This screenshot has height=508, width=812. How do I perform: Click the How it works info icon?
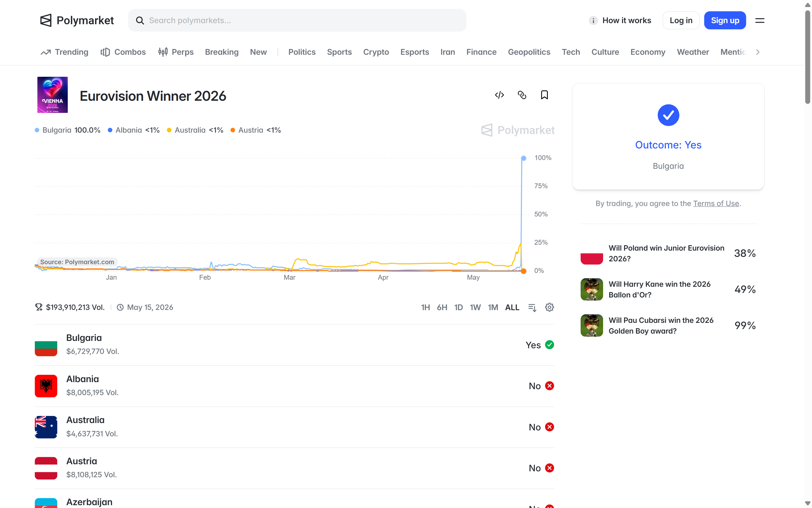coord(593,21)
